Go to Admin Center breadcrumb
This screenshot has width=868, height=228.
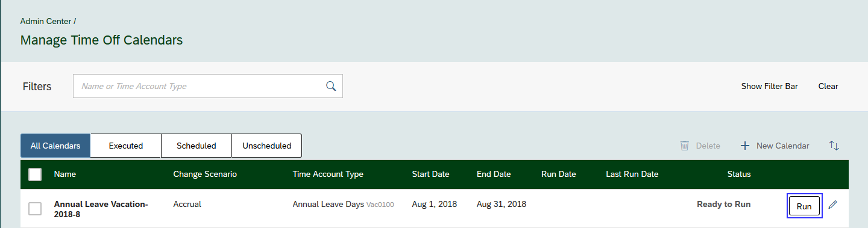tap(46, 21)
